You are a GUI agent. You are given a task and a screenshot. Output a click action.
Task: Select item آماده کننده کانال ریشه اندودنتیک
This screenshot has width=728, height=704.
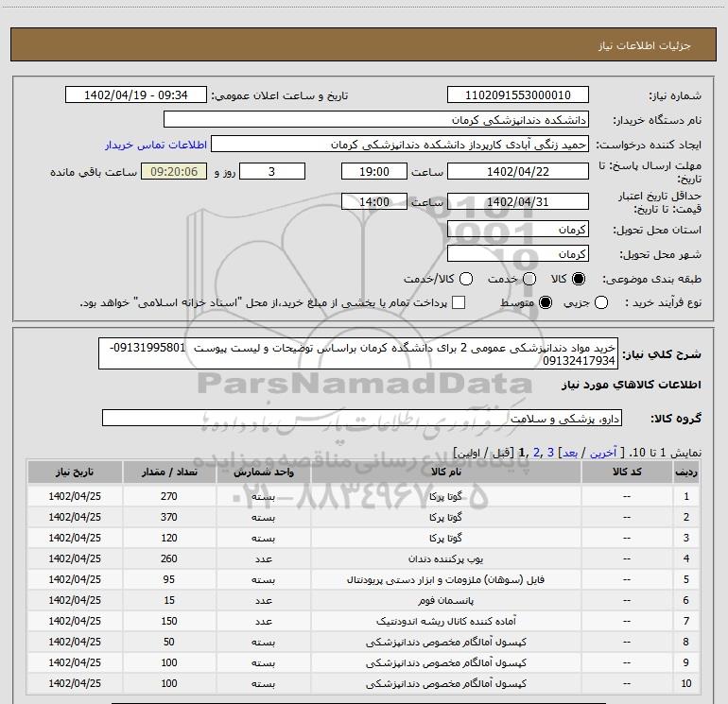coord(445,621)
